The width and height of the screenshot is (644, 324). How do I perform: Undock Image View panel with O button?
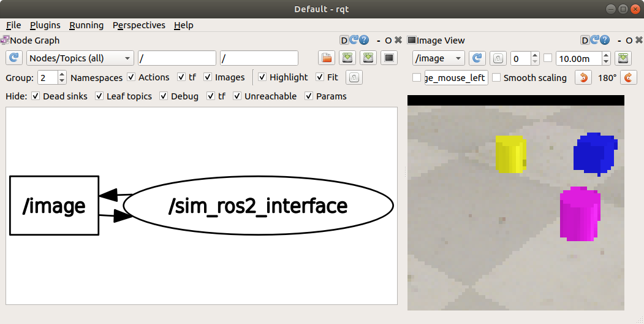coord(629,40)
